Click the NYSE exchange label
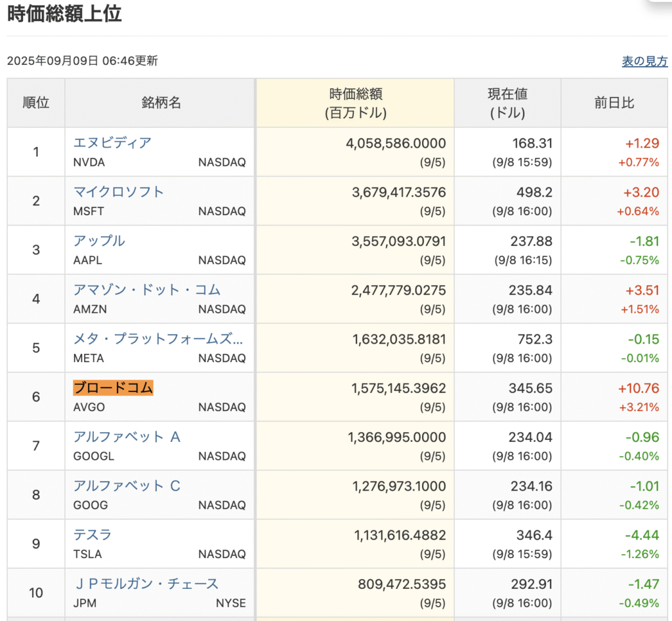Screen dimensions: 672x621 tap(231, 603)
